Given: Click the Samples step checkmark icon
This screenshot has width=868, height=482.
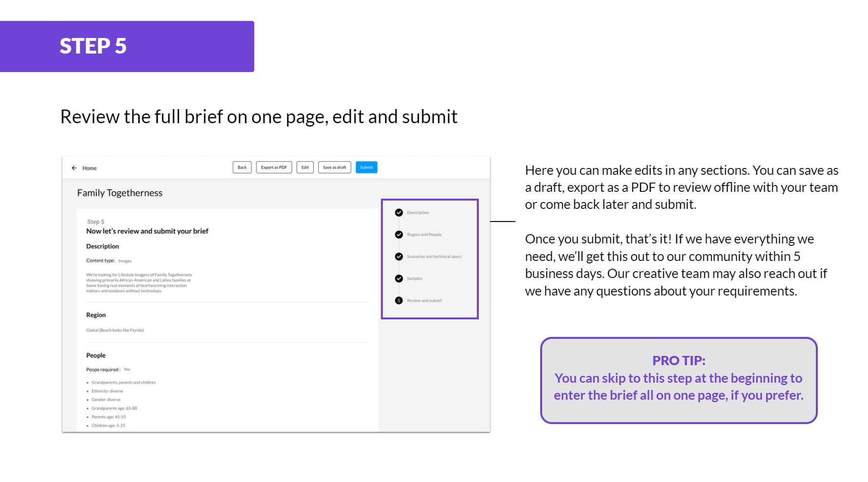Looking at the screenshot, I should (399, 278).
